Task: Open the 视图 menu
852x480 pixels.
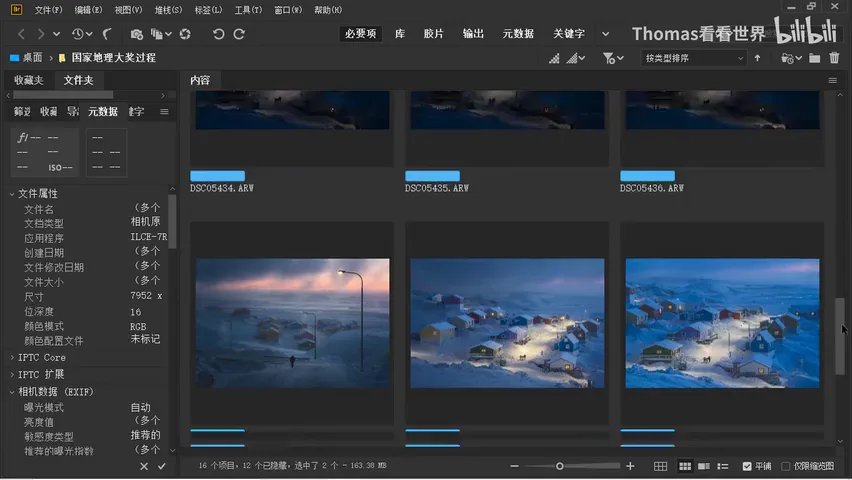Action: click(128, 10)
